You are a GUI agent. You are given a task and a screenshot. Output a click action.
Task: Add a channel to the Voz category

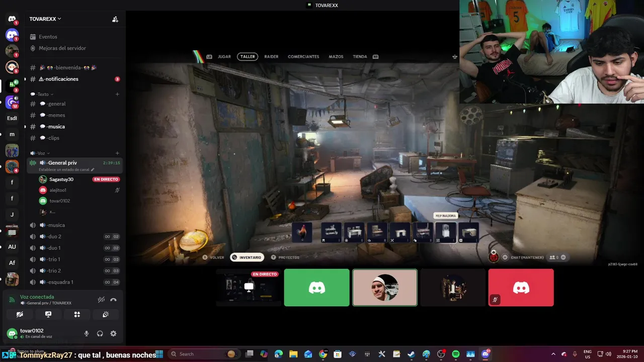click(117, 153)
